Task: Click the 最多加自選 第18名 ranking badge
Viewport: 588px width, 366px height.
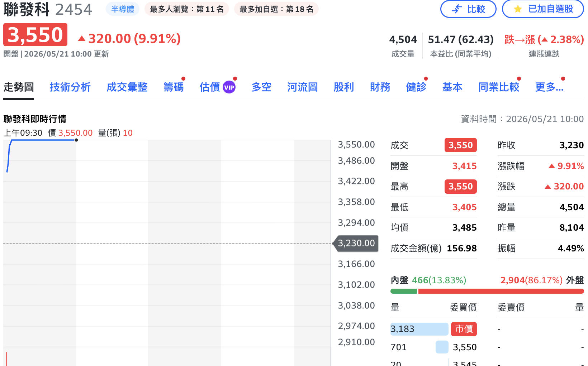Action: (x=276, y=9)
